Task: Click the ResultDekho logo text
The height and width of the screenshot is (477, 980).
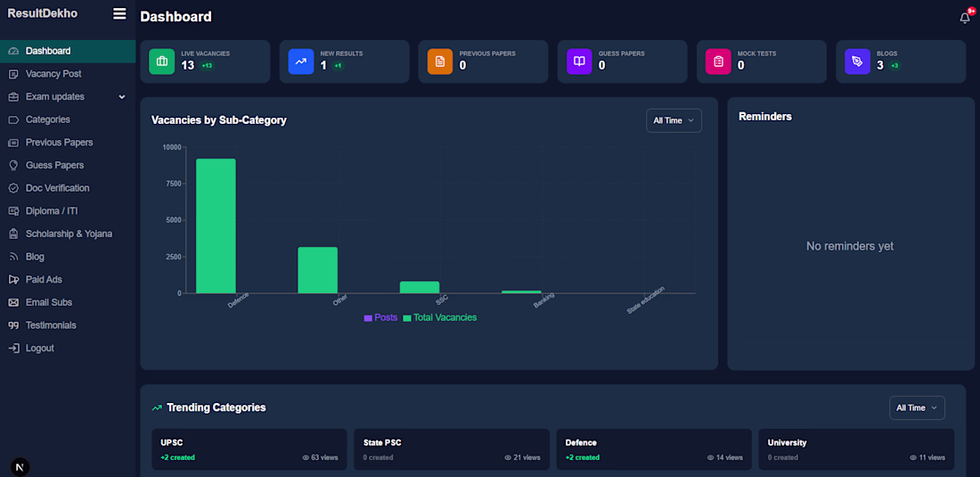Action: point(43,13)
